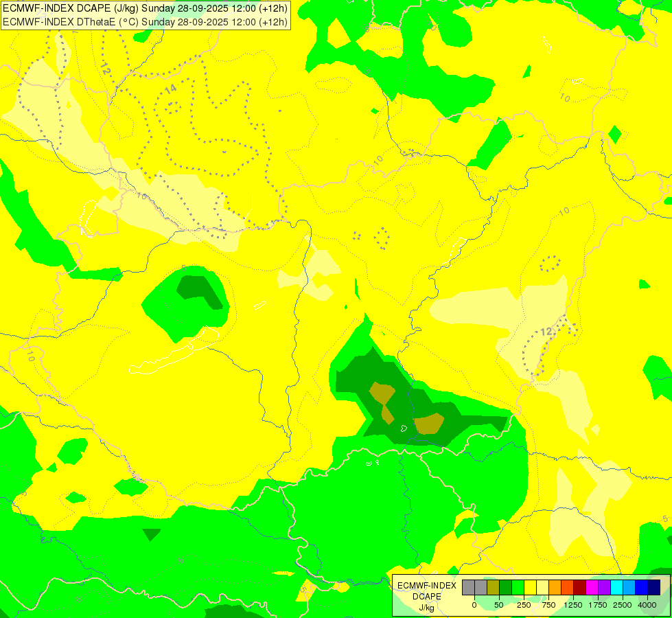Click the legend value 4000
The width and height of the screenshot is (672, 618).
point(647,605)
